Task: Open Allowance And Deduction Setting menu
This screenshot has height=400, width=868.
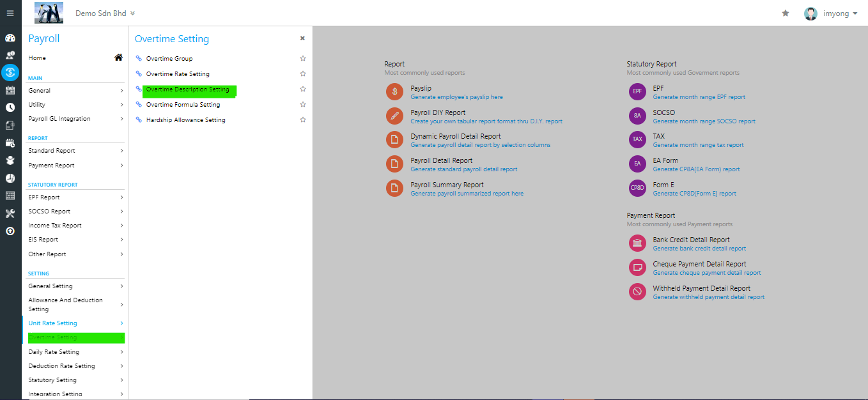Action: tap(75, 305)
